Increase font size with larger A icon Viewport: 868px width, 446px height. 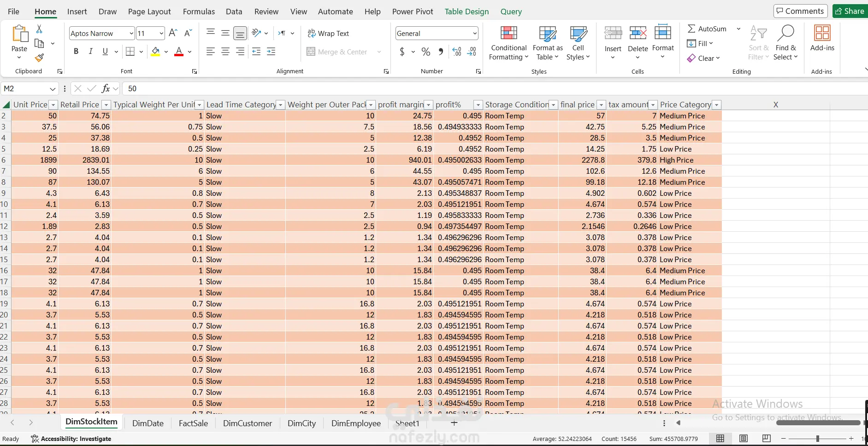coord(173,33)
